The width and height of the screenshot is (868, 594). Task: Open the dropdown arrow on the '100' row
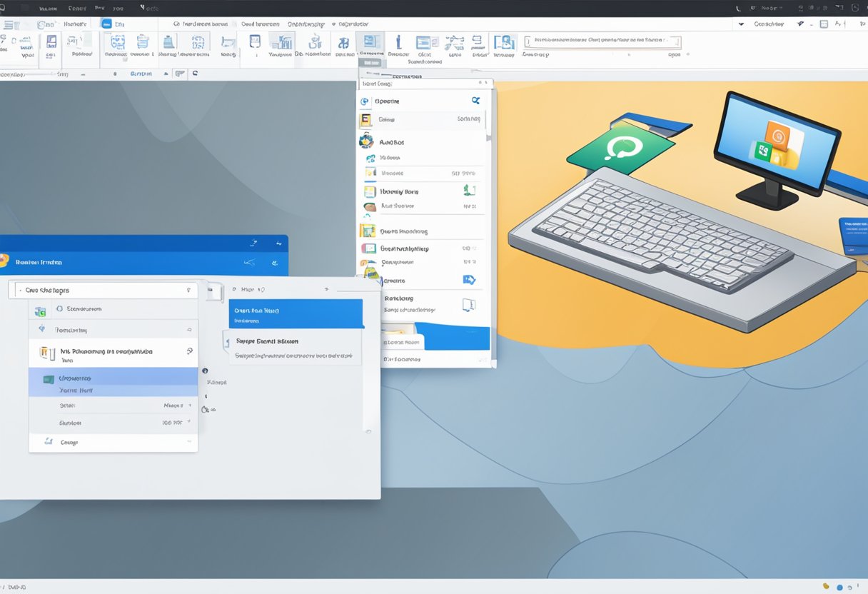click(x=188, y=423)
